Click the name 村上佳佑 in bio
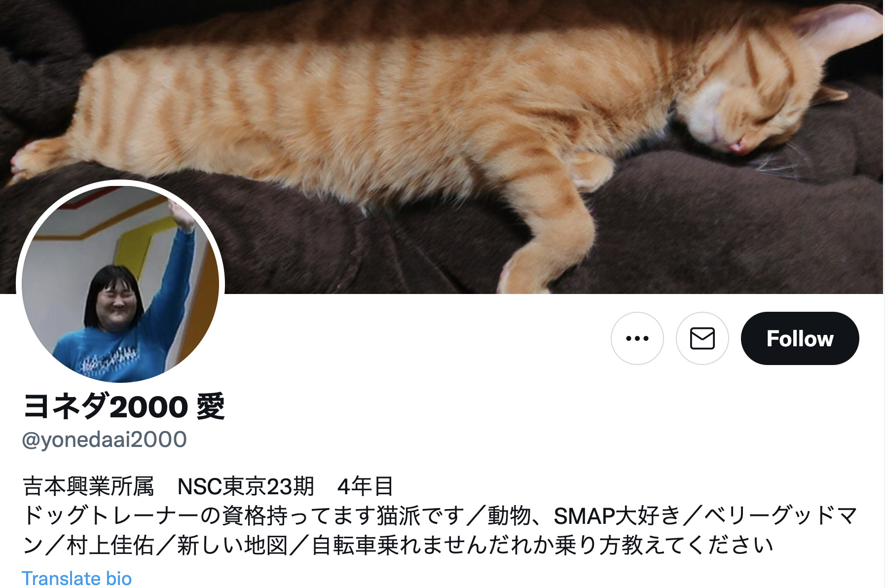Viewport: 885px width, 588px height. (x=111, y=546)
